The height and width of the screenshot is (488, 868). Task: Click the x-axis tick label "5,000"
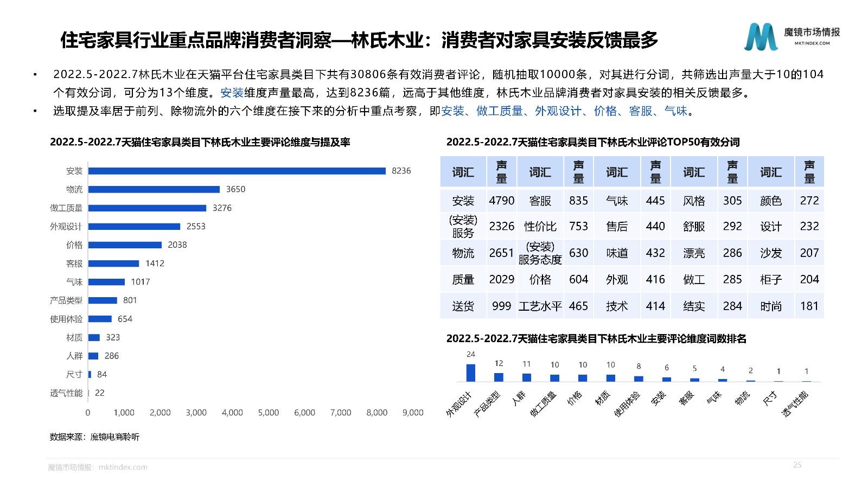[x=269, y=413]
